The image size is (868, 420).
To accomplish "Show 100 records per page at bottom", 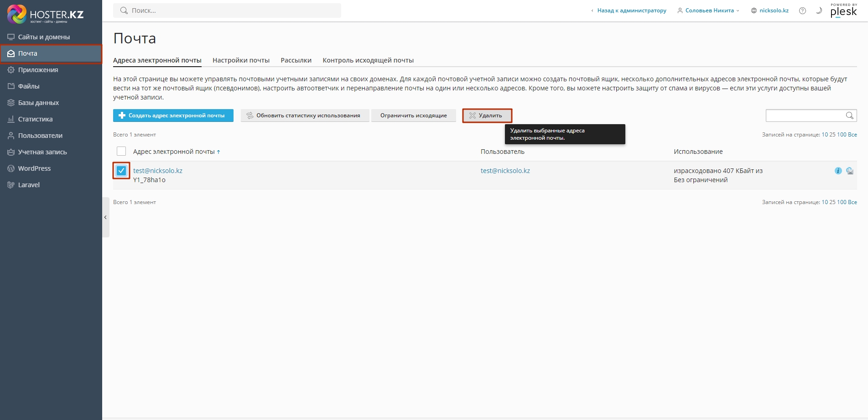I will [x=842, y=202].
